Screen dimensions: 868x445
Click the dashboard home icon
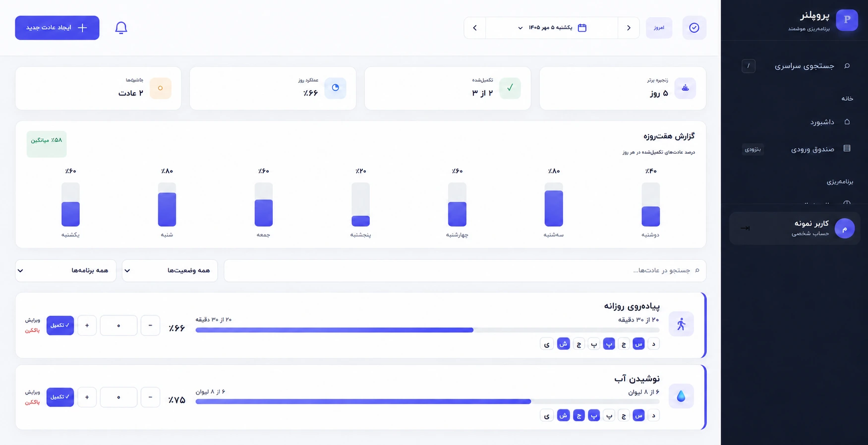847,121
